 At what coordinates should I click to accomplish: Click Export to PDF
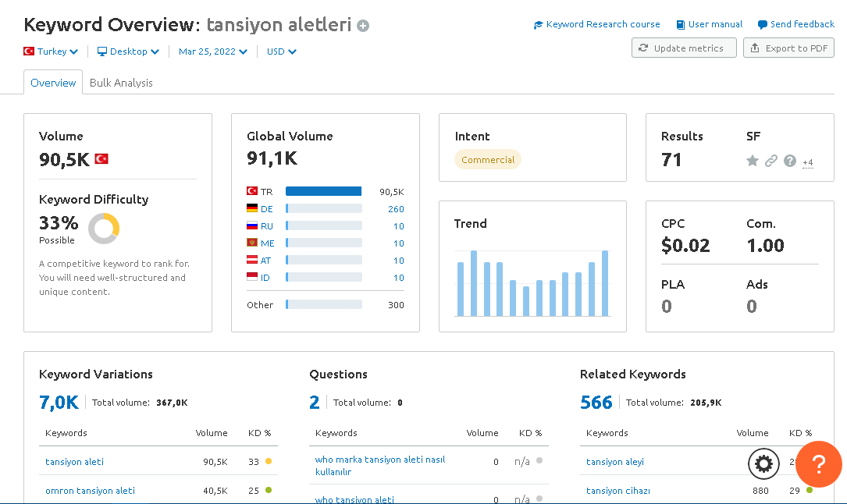tap(788, 48)
